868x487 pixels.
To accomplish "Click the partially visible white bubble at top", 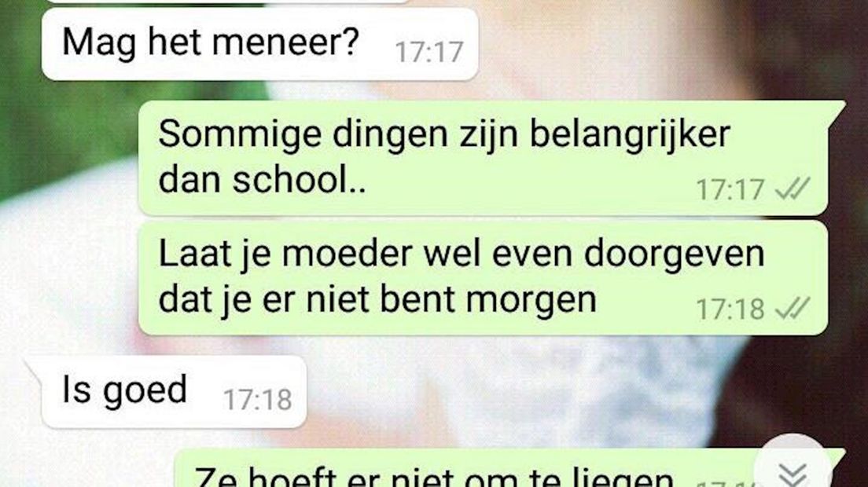I will [227, 2].
